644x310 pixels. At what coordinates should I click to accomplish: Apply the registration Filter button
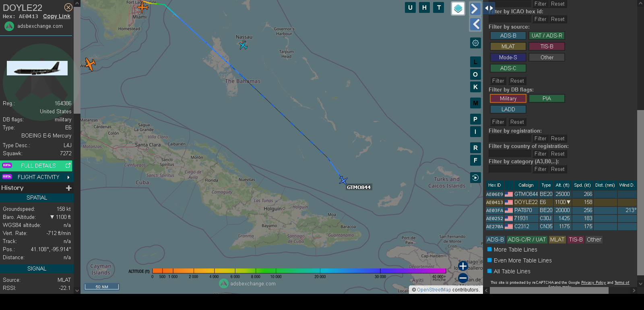point(540,138)
